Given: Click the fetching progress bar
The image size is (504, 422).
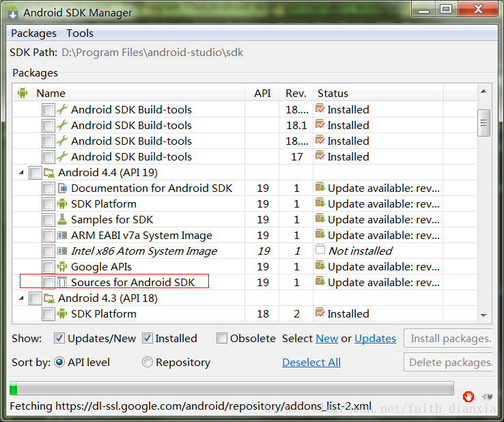Looking at the screenshot, I should [x=232, y=388].
